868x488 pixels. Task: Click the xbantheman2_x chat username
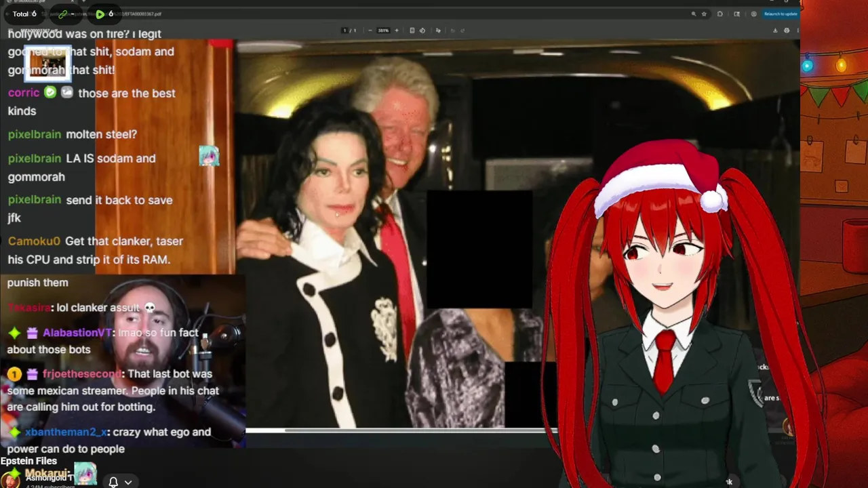point(66,432)
